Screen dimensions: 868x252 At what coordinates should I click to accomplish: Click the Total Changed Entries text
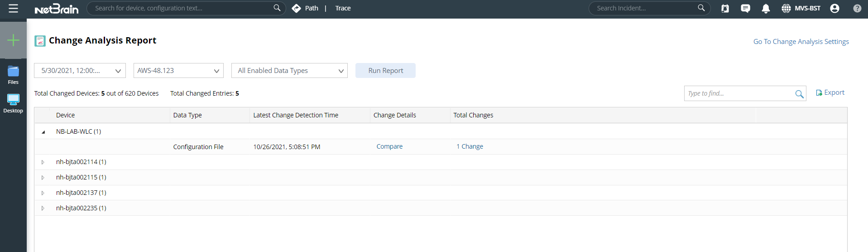205,93
